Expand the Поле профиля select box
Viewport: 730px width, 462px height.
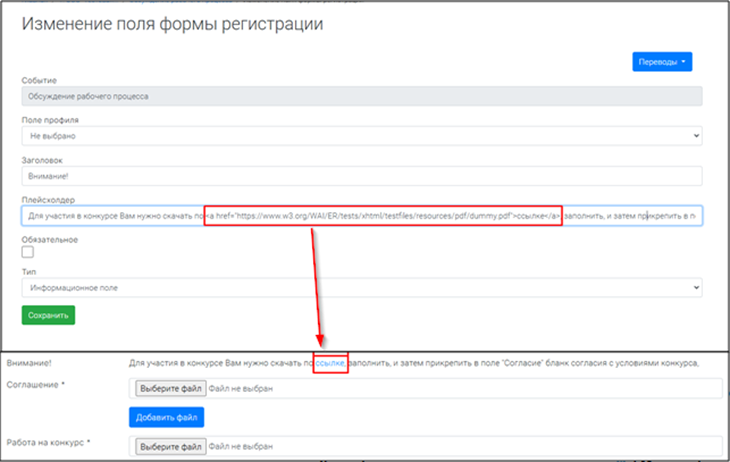pos(361,136)
